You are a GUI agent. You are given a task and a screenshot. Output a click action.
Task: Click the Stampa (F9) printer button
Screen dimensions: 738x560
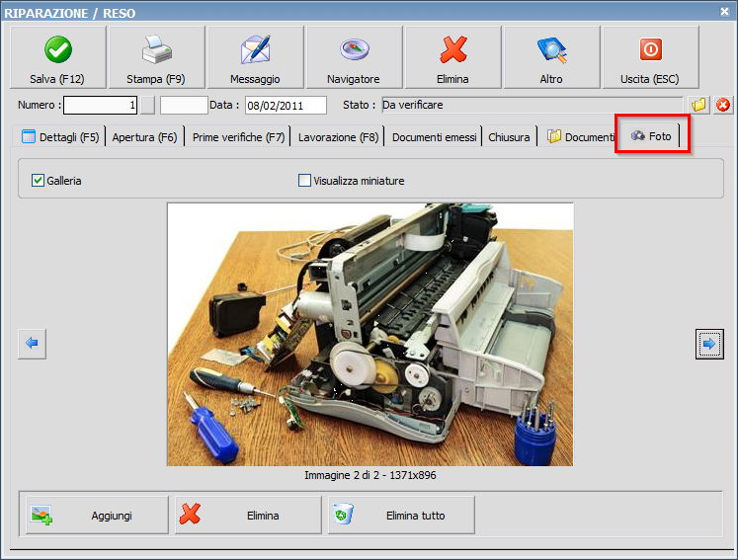click(157, 57)
